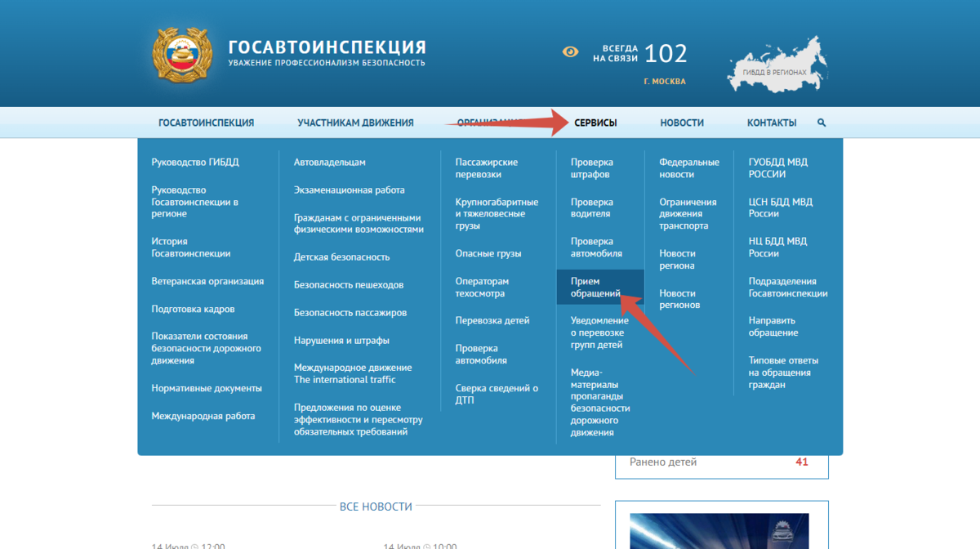Open Предложения по оценке эффективности link
This screenshot has height=549, width=980.
tap(359, 419)
